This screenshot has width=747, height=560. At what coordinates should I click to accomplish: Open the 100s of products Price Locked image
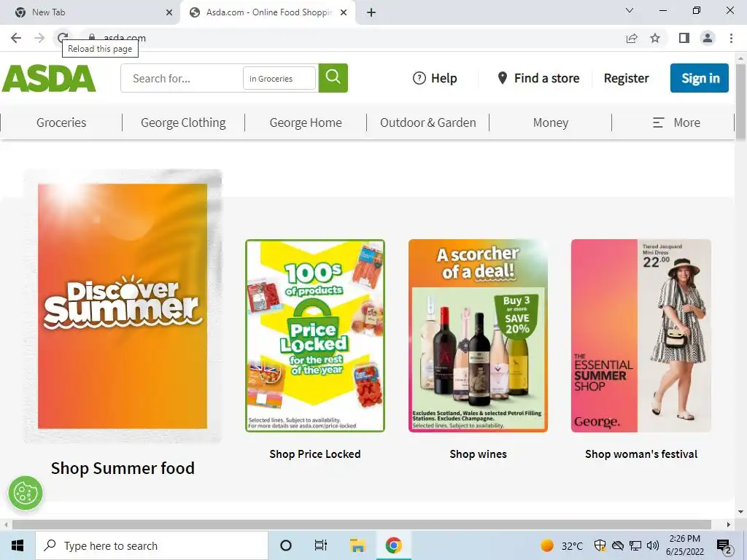click(315, 335)
